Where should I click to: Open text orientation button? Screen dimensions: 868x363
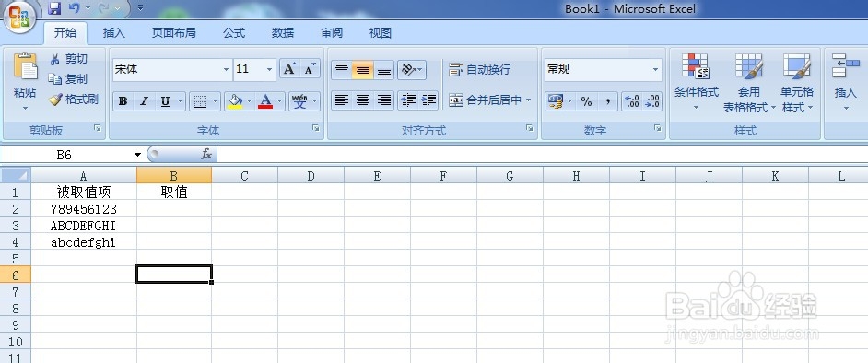point(411,70)
